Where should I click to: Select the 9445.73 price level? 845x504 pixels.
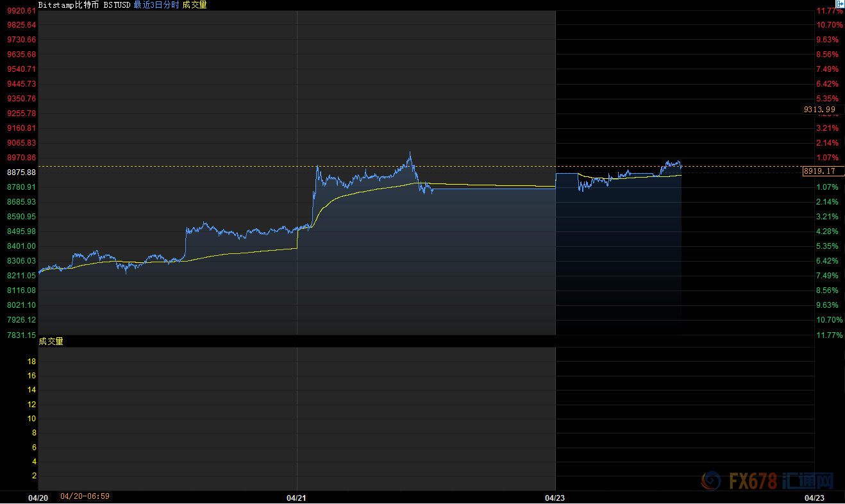[21, 84]
